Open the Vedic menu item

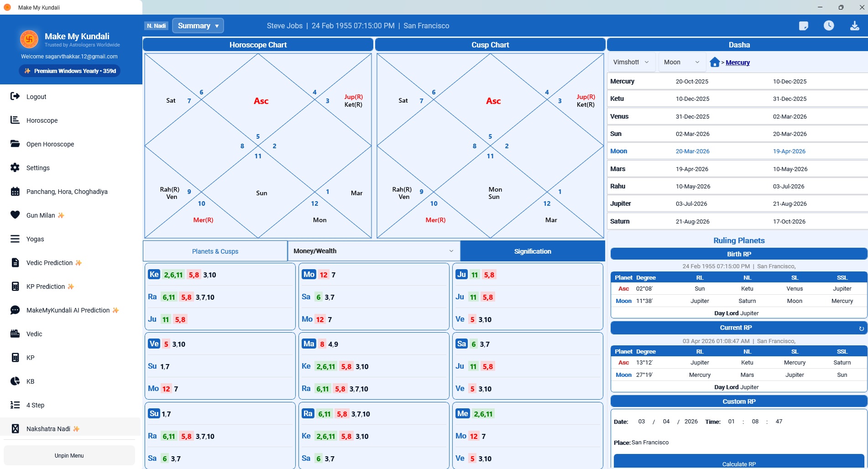(34, 334)
